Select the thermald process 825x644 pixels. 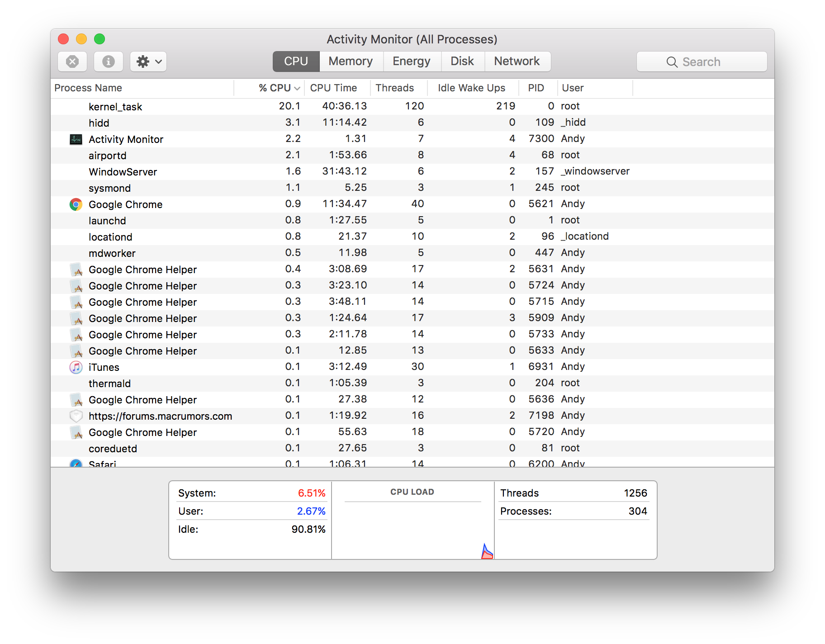(412, 384)
